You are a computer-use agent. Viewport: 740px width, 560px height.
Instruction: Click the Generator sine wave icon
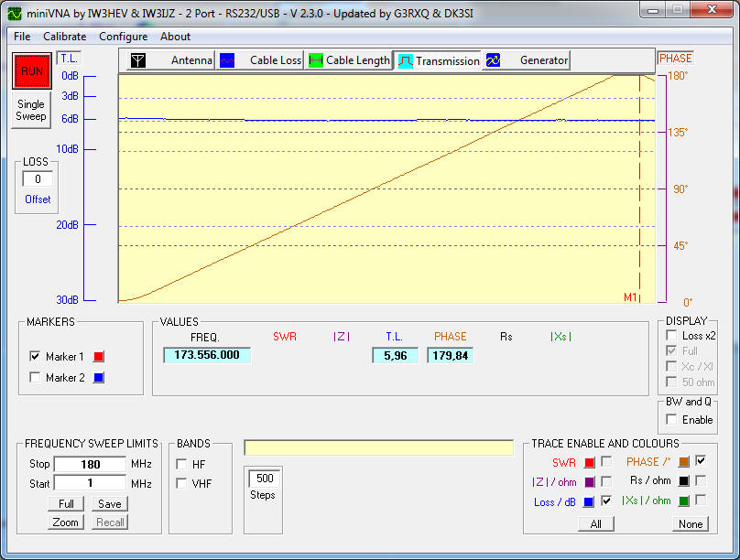tap(493, 60)
